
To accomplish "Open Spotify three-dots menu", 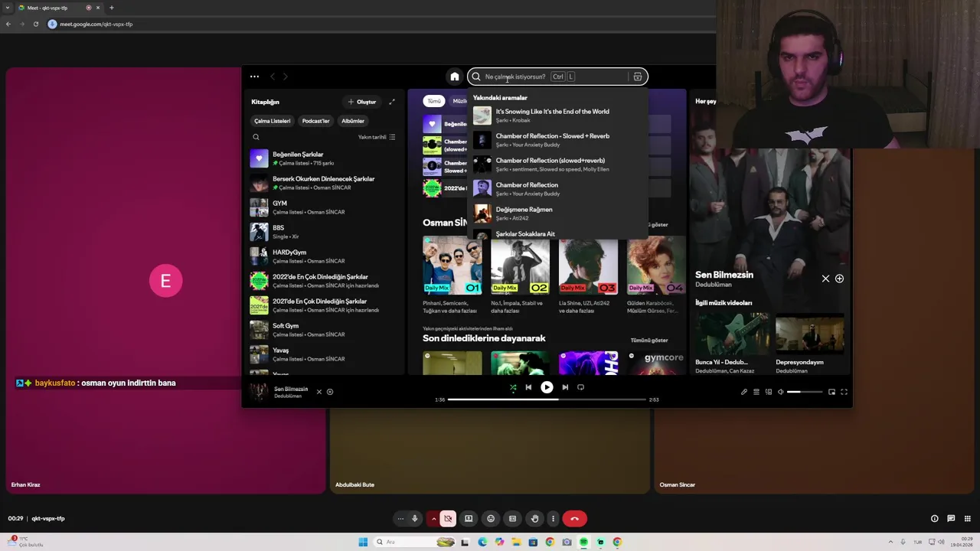I will tap(254, 77).
